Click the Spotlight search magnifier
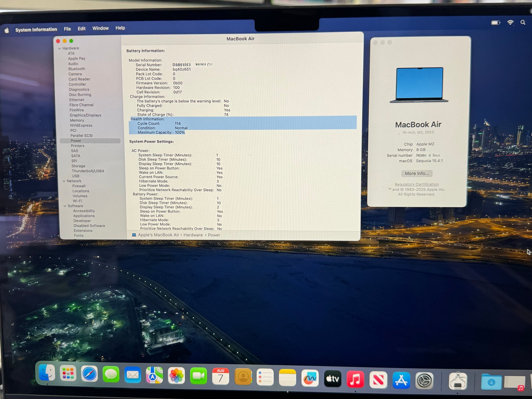Image resolution: width=532 pixels, height=399 pixels. pos(523,23)
